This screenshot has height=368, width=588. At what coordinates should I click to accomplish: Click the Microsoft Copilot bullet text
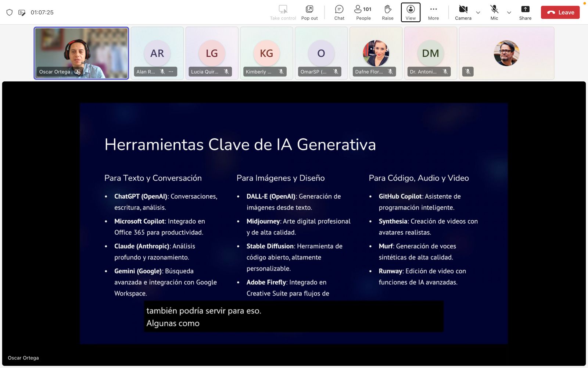(x=159, y=227)
